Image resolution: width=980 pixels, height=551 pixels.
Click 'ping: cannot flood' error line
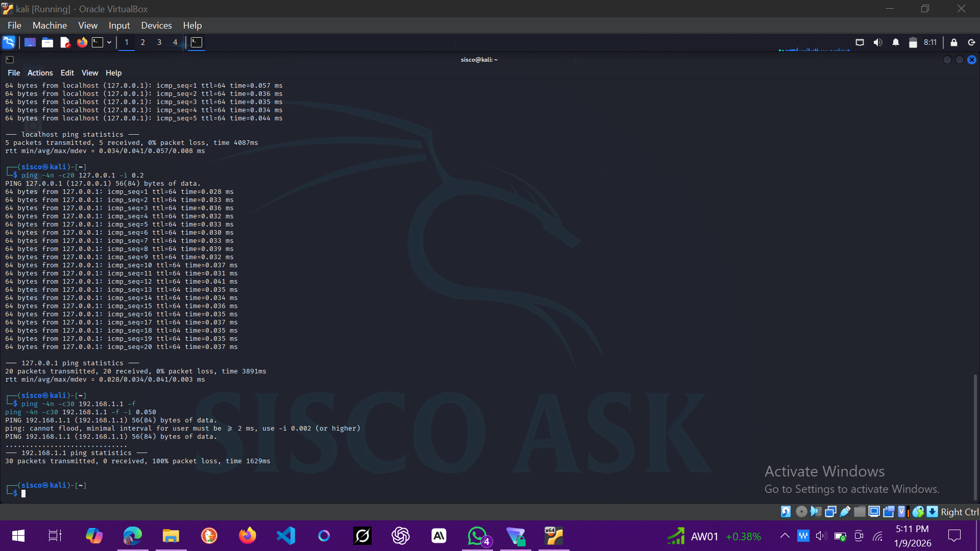[183, 429]
